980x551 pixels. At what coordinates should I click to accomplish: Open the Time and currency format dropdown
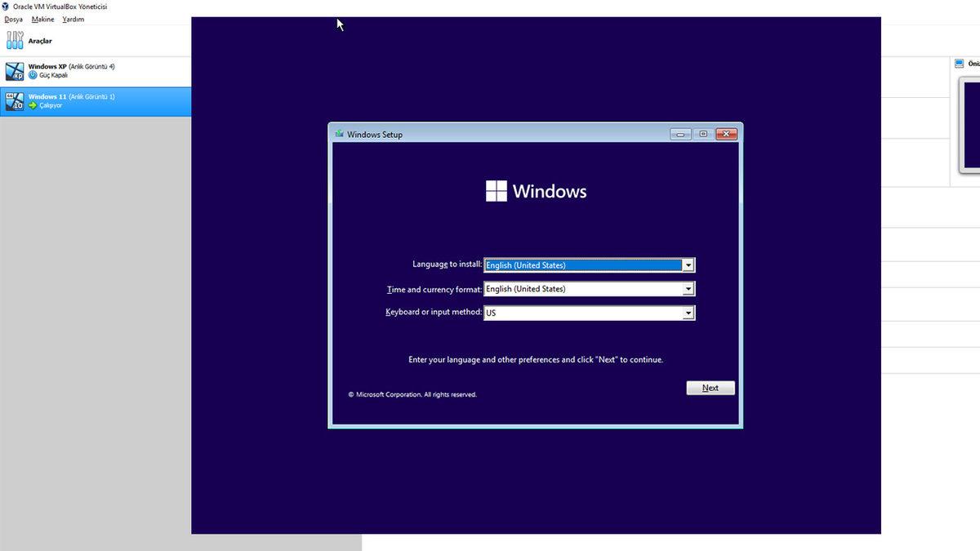(x=688, y=288)
